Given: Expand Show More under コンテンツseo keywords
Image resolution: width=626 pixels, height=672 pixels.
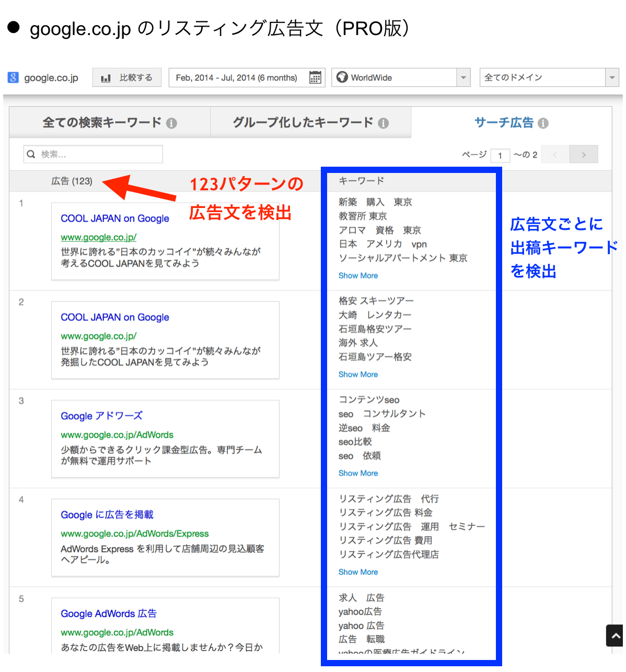Looking at the screenshot, I should 358,473.
